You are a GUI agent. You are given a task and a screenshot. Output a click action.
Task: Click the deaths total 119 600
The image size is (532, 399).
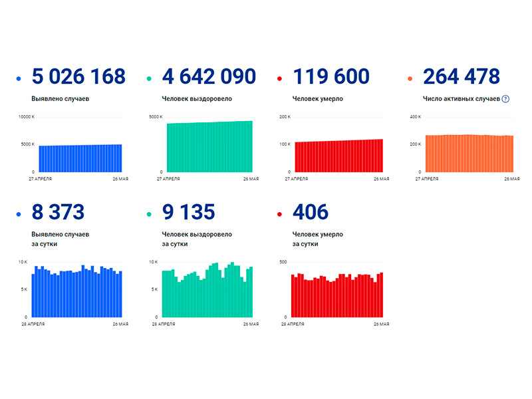(331, 77)
